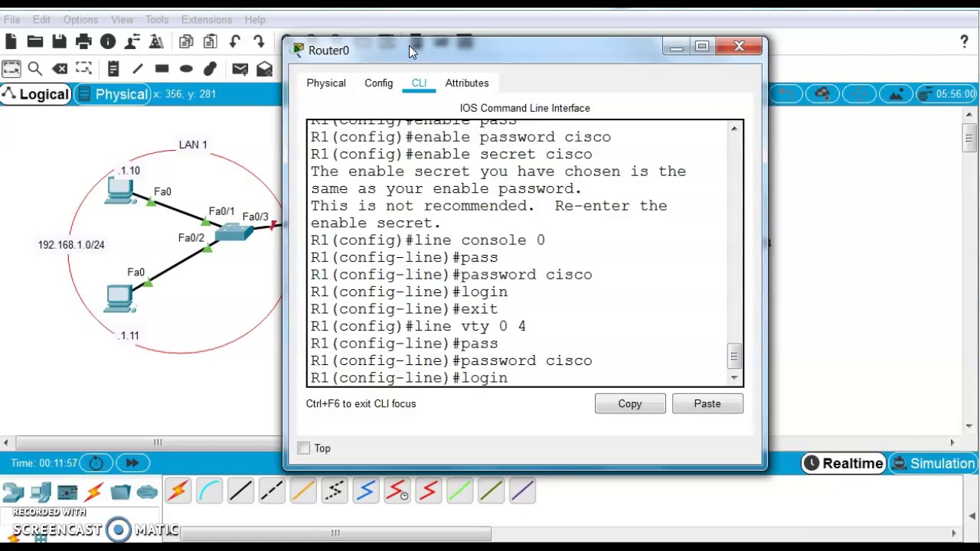
Task: Open network information with the info icon
Action: tap(108, 41)
